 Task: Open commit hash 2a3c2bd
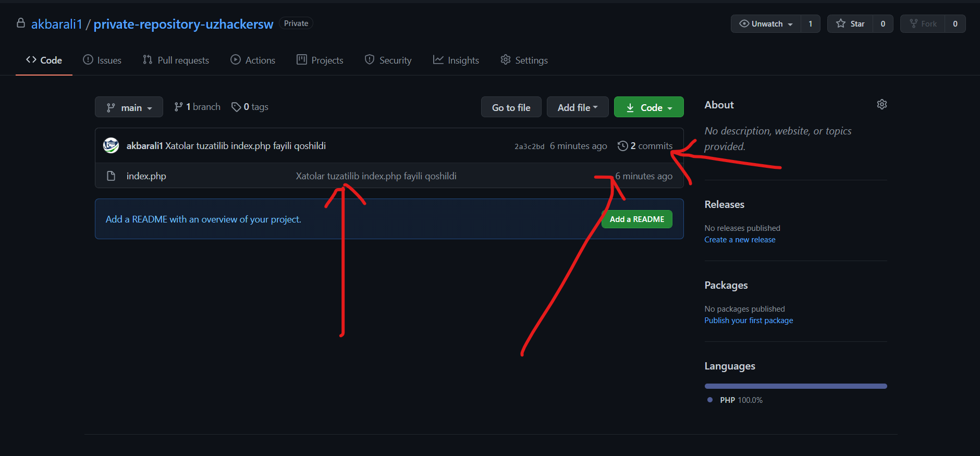530,146
